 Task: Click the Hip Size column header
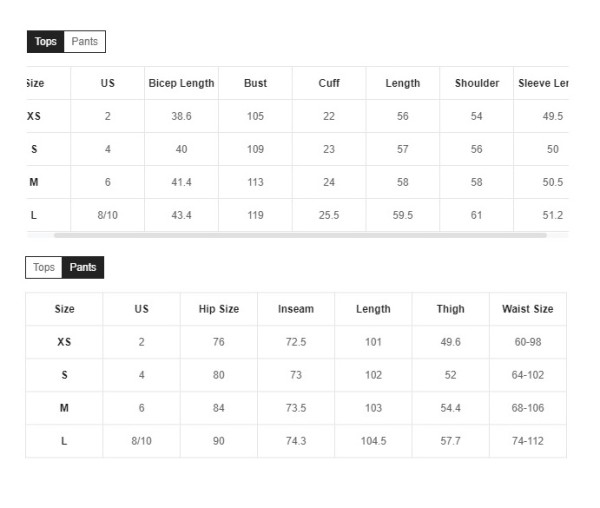click(x=218, y=309)
